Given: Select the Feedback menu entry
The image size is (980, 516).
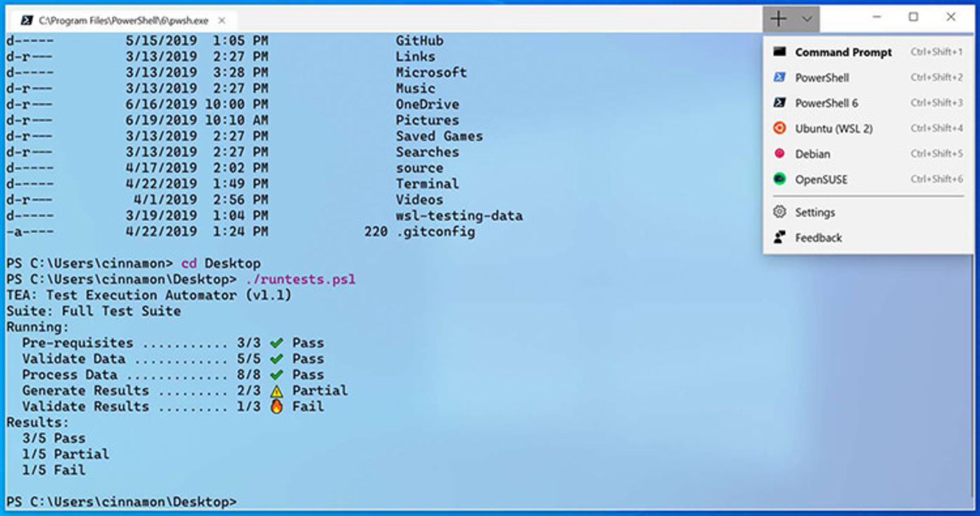Looking at the screenshot, I should (x=818, y=237).
